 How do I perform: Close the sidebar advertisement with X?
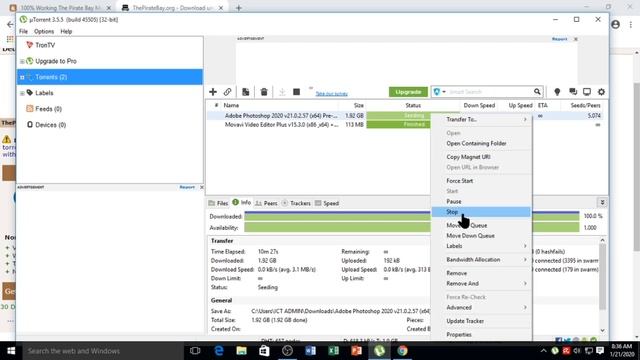(x=201, y=187)
